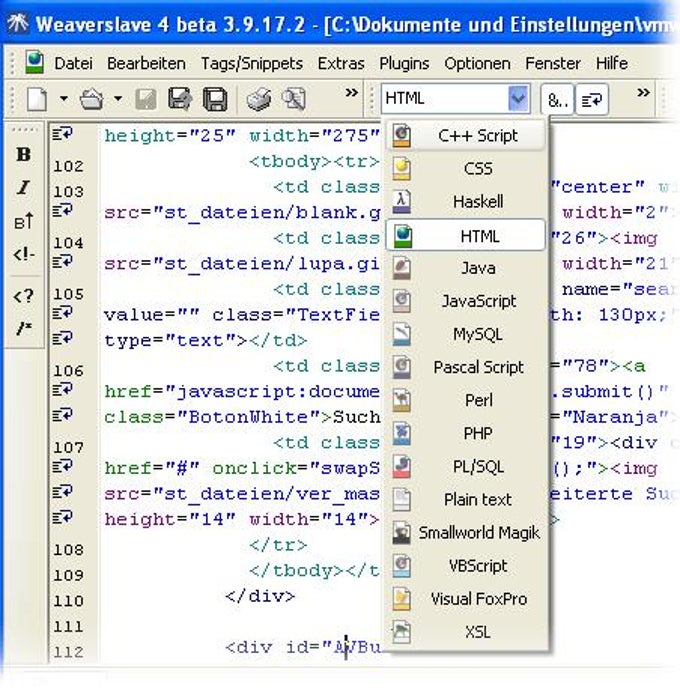This screenshot has width=680, height=689.
Task: Select HTML in the language list
Action: 466,236
